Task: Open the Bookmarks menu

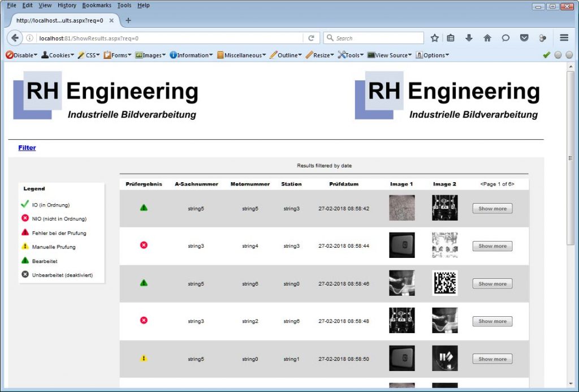Action: (96, 5)
